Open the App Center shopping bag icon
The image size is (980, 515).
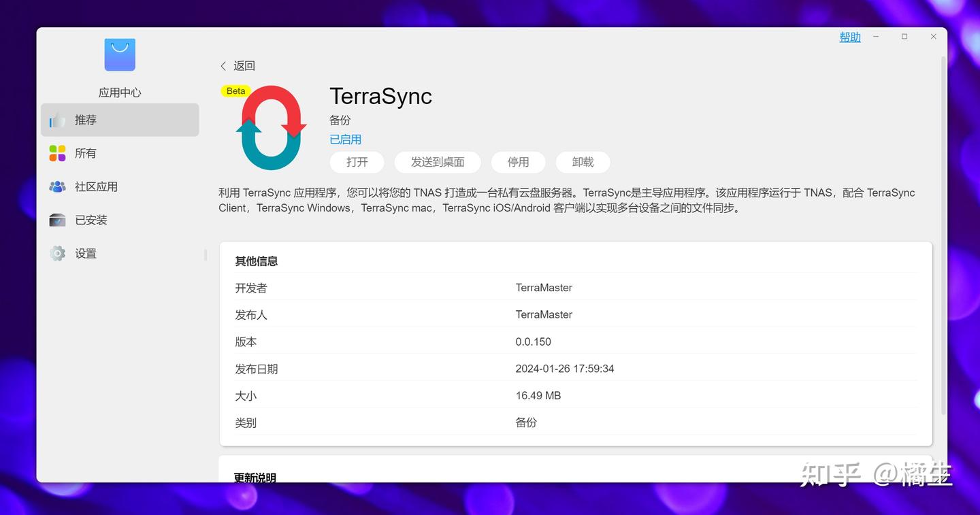pyautogui.click(x=119, y=54)
